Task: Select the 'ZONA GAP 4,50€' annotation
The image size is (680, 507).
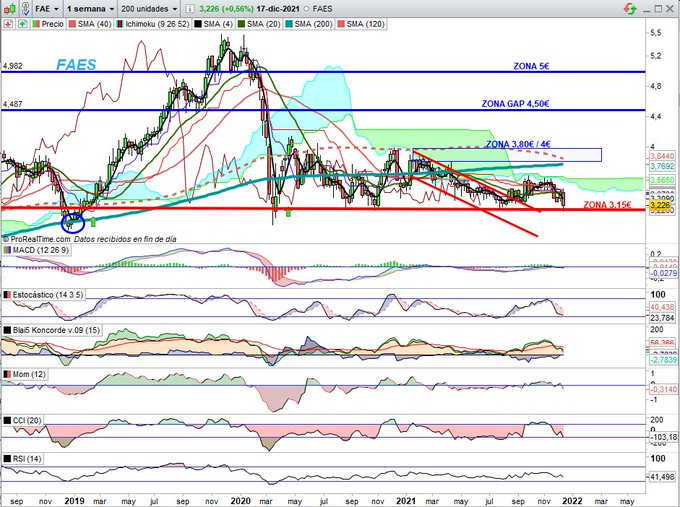Action: click(x=516, y=104)
